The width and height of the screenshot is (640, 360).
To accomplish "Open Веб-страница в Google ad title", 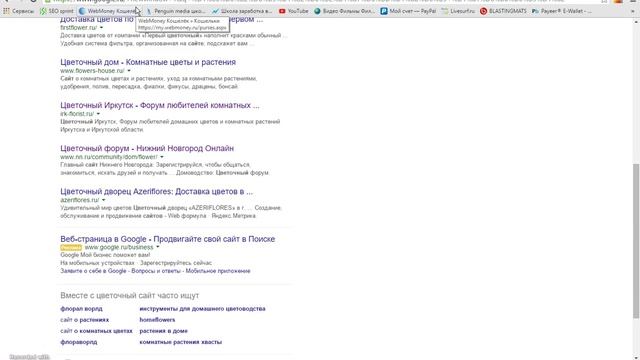I will click(x=167, y=239).
